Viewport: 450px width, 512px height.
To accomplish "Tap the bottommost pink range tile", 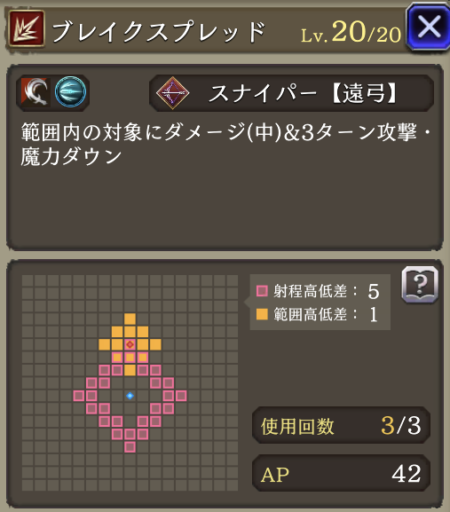I will pos(130,447).
